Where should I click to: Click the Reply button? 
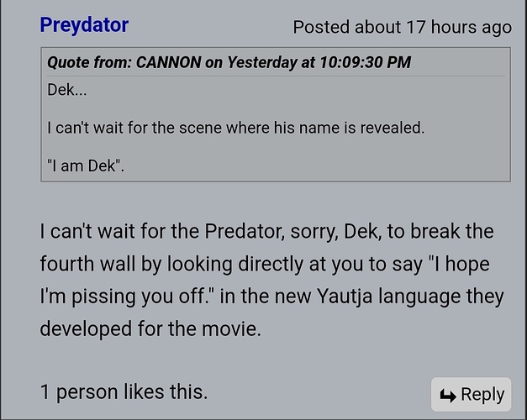pyautogui.click(x=472, y=395)
